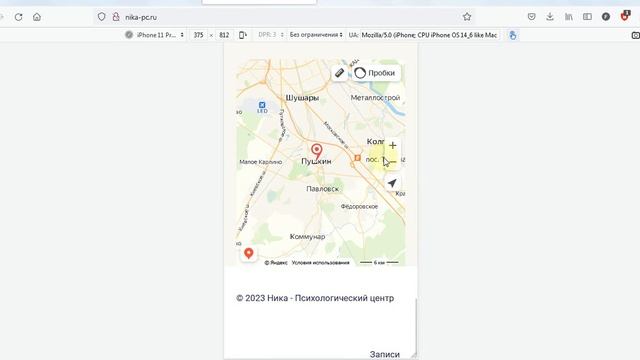Click the page vertical scrollbar
640x360 pixels.
[x=416, y=327]
